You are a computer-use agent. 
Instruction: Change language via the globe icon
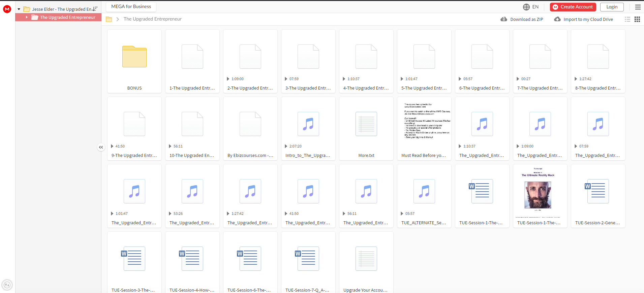coord(526,7)
